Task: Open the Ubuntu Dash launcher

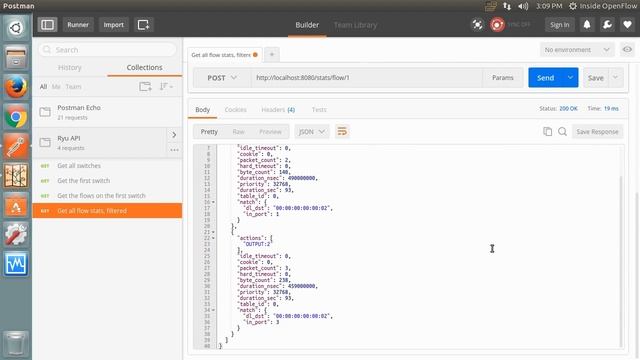Action: (x=16, y=28)
